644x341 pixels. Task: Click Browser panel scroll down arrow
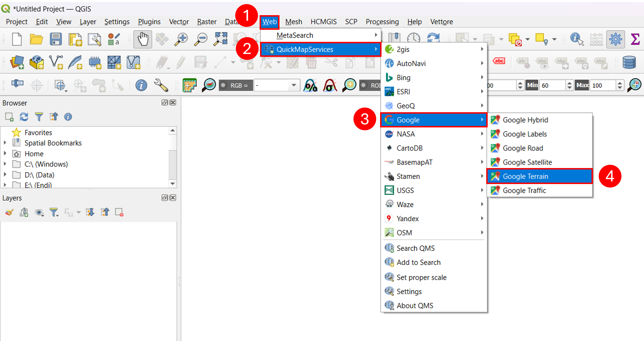tap(173, 184)
